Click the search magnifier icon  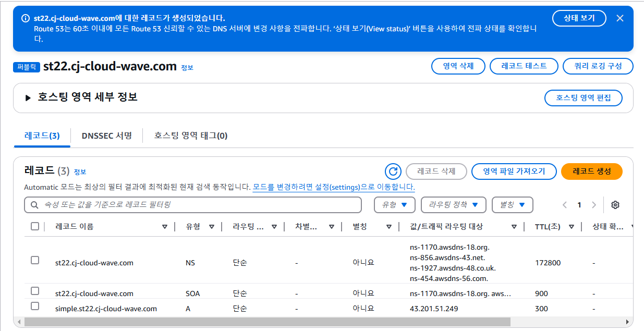(35, 205)
